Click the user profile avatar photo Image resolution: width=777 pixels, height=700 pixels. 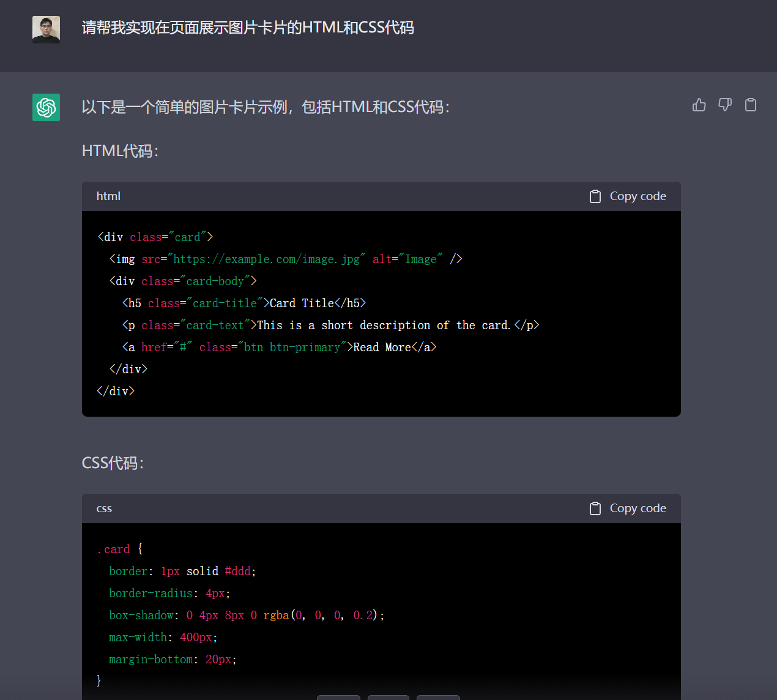[46, 29]
